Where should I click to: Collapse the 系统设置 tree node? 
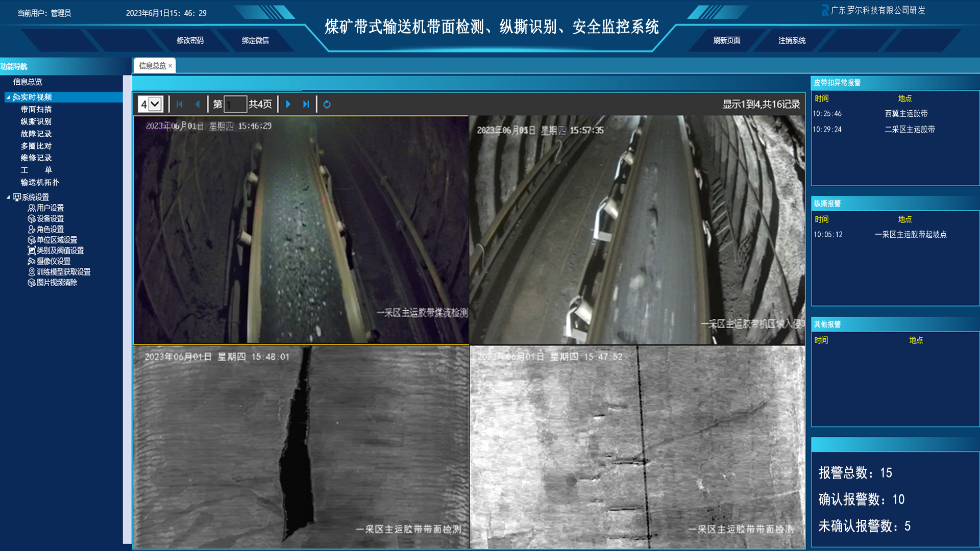click(8, 197)
